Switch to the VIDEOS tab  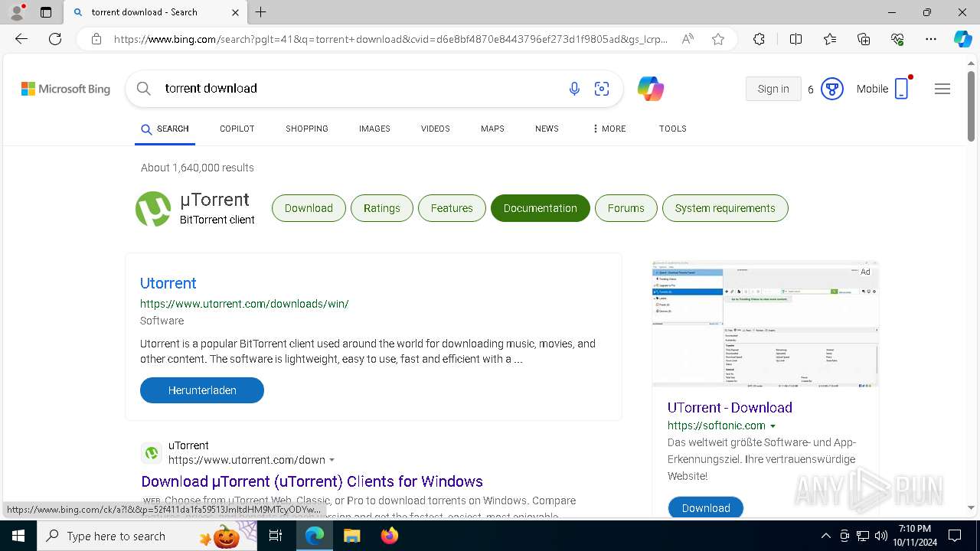(436, 129)
